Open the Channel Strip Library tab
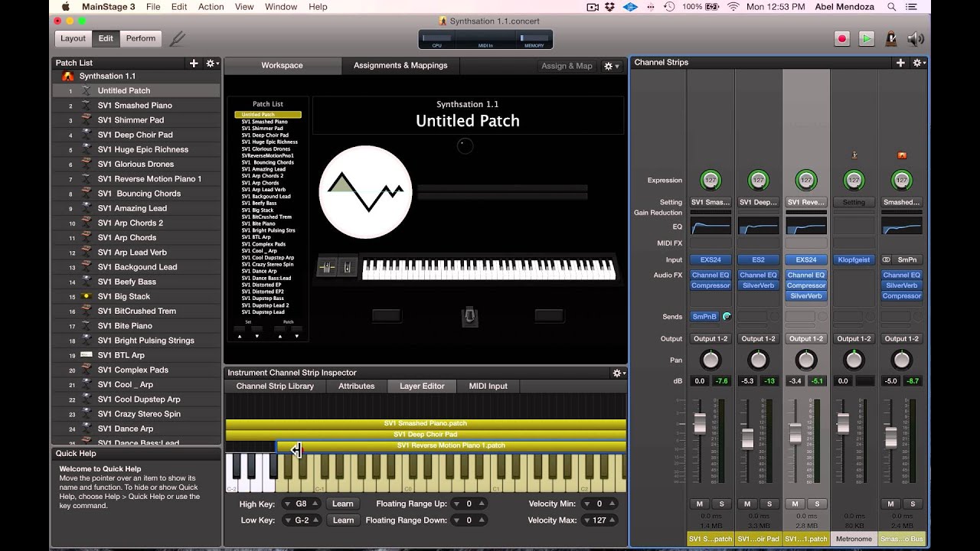Image resolution: width=980 pixels, height=551 pixels. click(275, 386)
